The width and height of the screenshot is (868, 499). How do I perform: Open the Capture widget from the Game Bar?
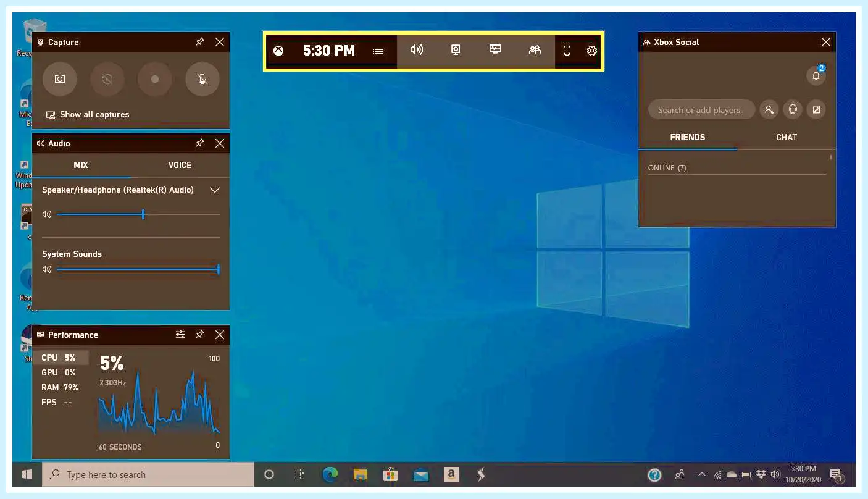pos(456,50)
